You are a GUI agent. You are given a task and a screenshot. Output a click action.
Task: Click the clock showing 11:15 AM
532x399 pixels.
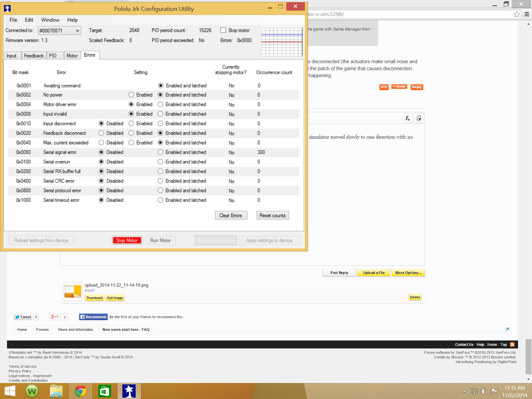[515, 388]
